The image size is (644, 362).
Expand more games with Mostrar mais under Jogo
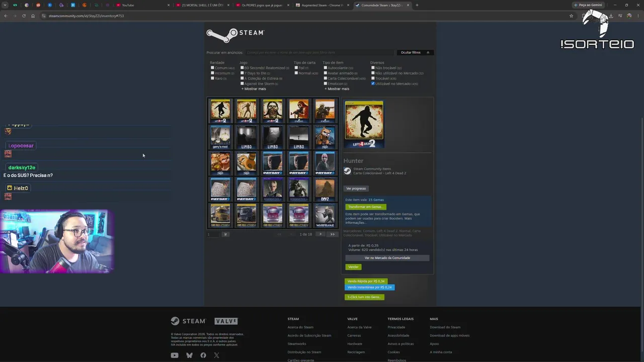point(254,89)
